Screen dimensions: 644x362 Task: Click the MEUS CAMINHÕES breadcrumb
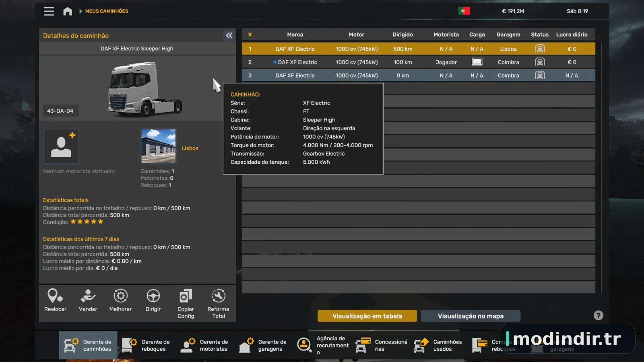tap(107, 11)
